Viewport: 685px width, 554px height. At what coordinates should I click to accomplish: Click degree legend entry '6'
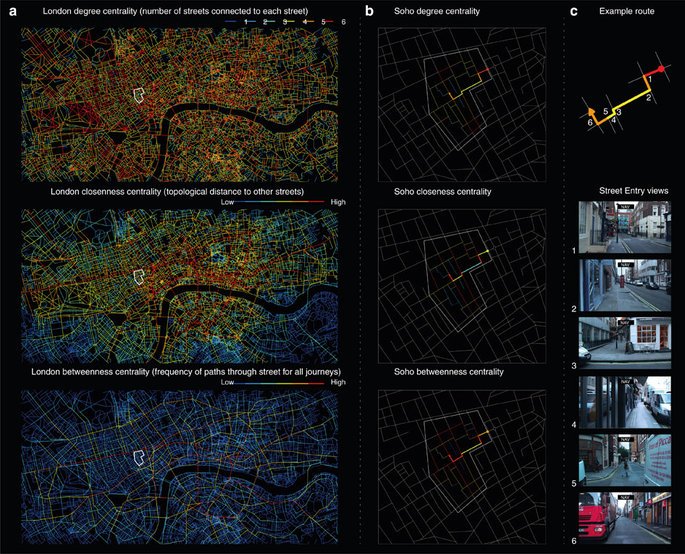[x=343, y=21]
